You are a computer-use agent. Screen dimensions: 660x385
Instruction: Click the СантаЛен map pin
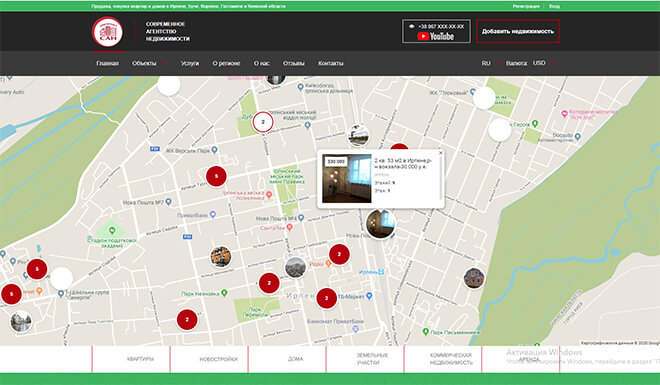tap(290, 228)
